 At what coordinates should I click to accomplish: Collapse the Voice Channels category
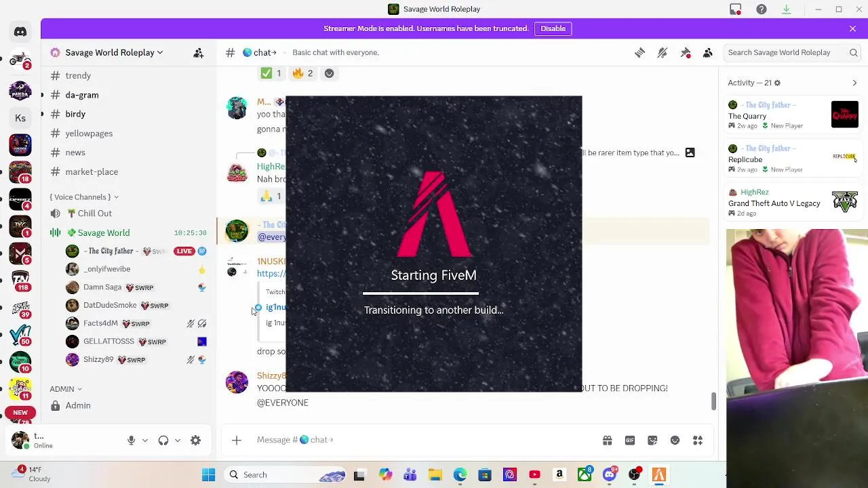pyautogui.click(x=83, y=197)
